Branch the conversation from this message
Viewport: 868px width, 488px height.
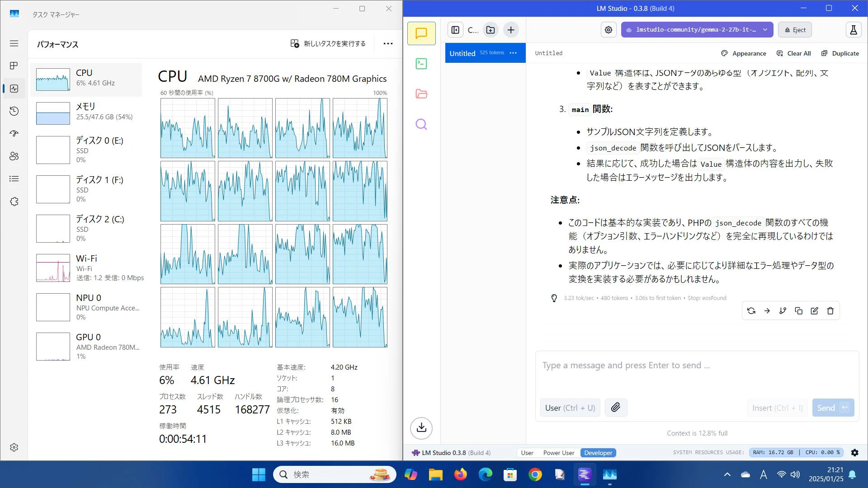pyautogui.click(x=783, y=311)
